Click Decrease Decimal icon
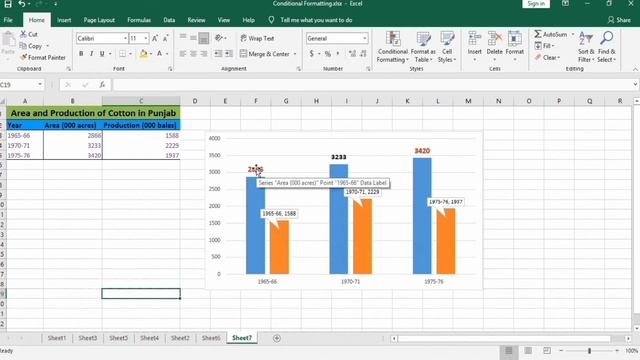The height and width of the screenshot is (360, 640). pyautogui.click(x=363, y=54)
